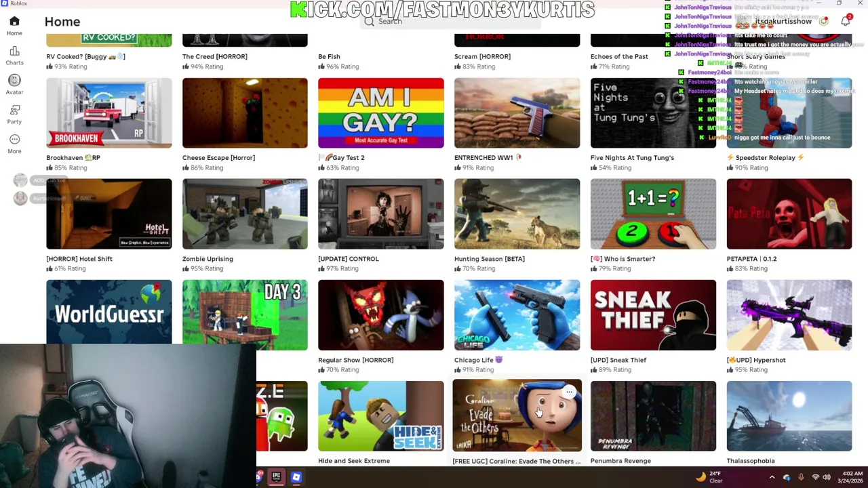Screen dimensions: 868x488
Task: Open the Hunting Season [BETA] thumbnail
Action: [x=517, y=213]
